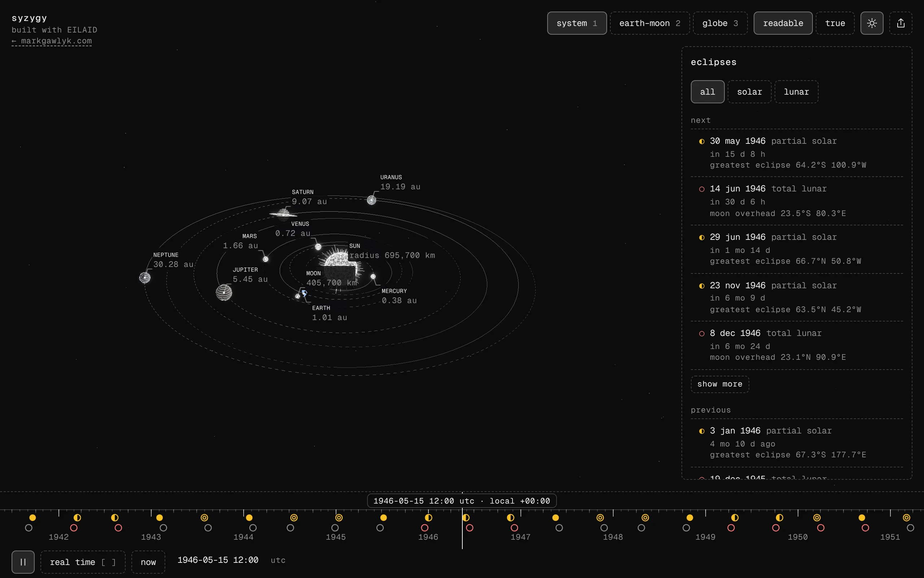
Task: Open 14 jun 1946 total lunar eclipse
Action: (x=797, y=201)
